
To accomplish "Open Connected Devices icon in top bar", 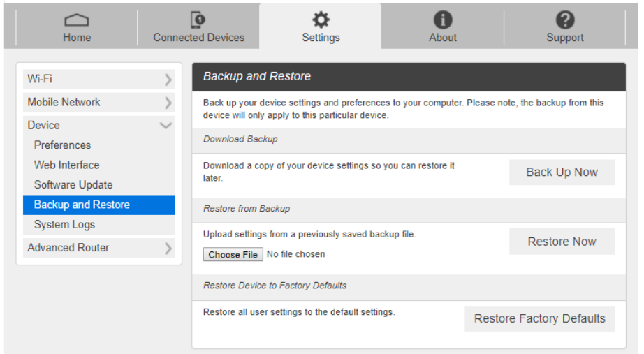I will (198, 20).
